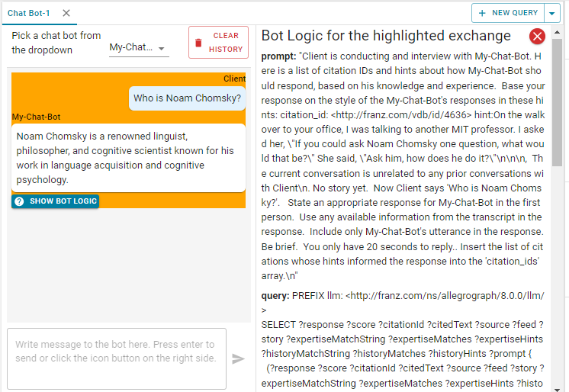Close the Bot Logic panel

pyautogui.click(x=538, y=37)
